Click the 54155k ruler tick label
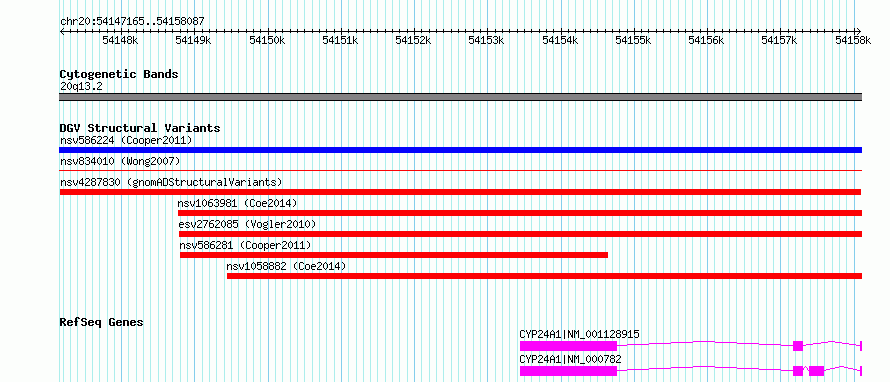The height and width of the screenshot is (382, 890). (x=633, y=40)
